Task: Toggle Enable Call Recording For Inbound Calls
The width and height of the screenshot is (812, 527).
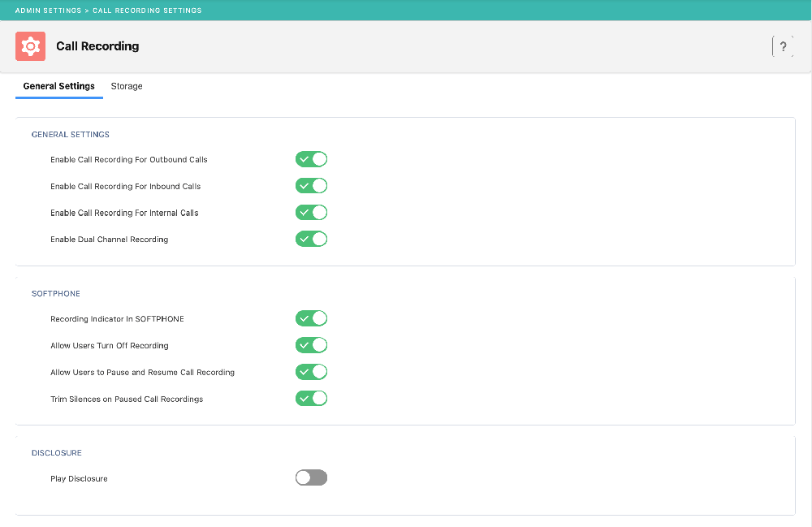Action: [311, 186]
